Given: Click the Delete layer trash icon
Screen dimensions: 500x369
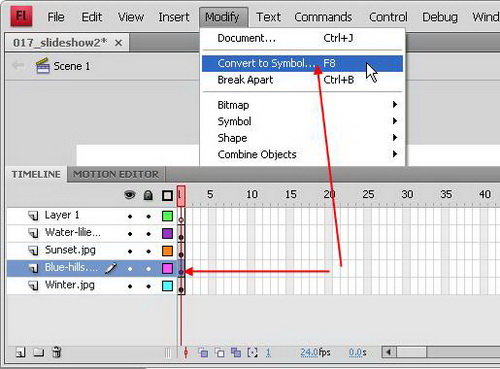Looking at the screenshot, I should 56,352.
